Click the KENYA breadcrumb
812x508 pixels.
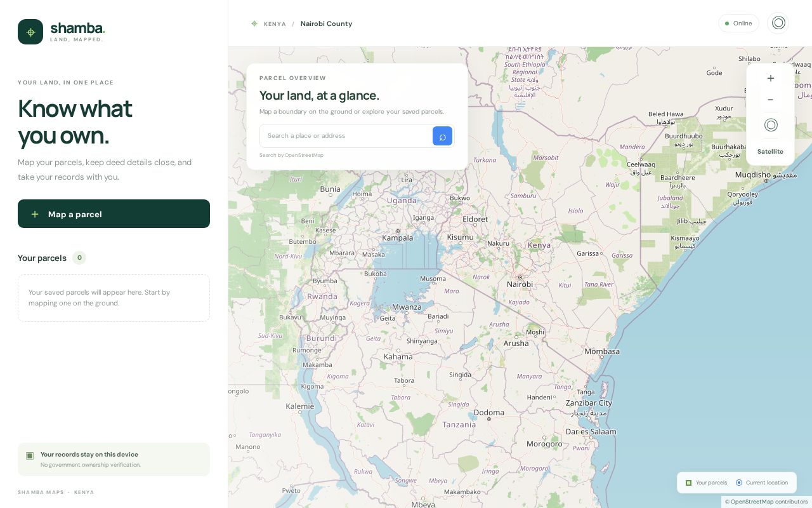pos(275,24)
